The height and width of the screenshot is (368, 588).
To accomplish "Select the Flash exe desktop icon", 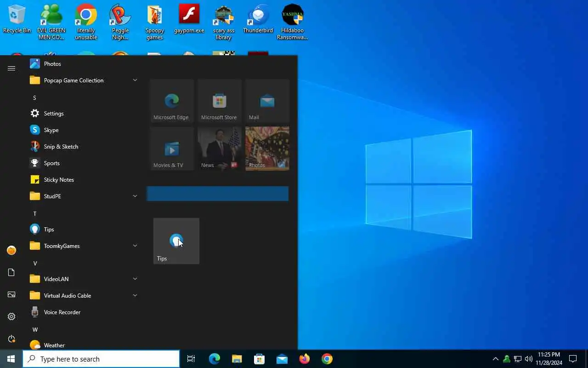I will (189, 19).
